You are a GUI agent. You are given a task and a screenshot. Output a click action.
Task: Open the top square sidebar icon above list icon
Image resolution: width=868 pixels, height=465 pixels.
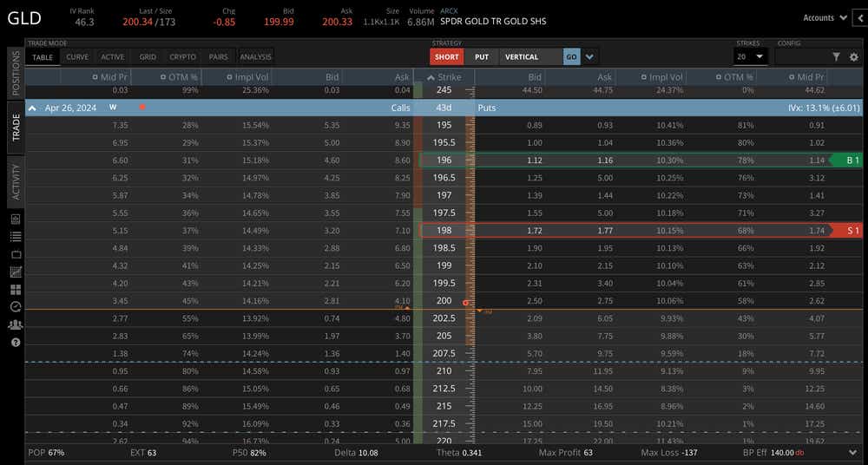(16, 219)
